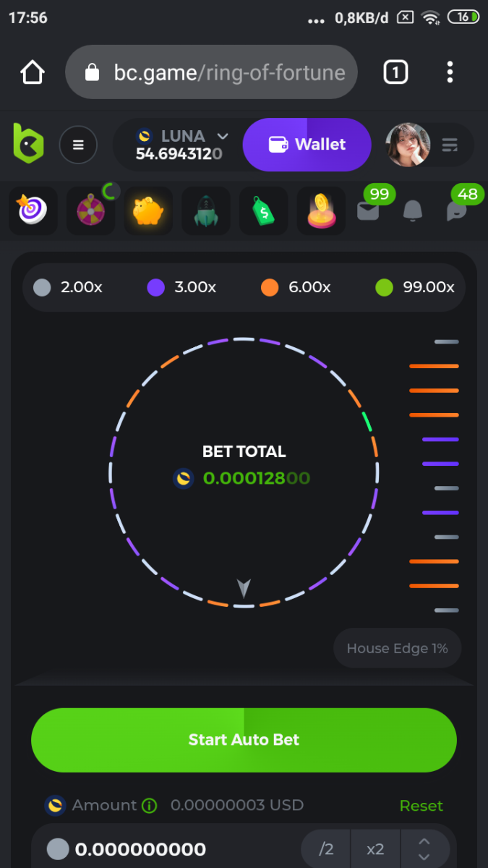Open the rocket game icon
Viewport: 488px width, 868px height.
point(206,211)
